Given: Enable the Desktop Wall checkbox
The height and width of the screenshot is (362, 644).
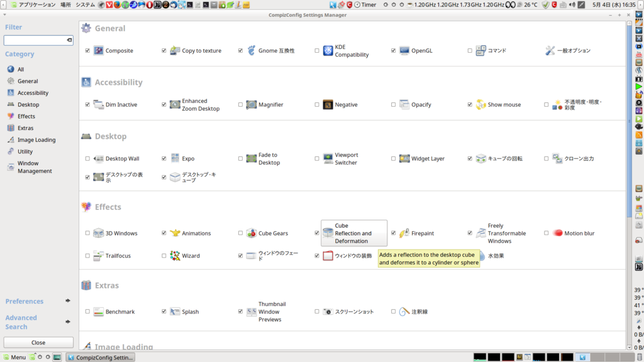Looking at the screenshot, I should coord(87,158).
